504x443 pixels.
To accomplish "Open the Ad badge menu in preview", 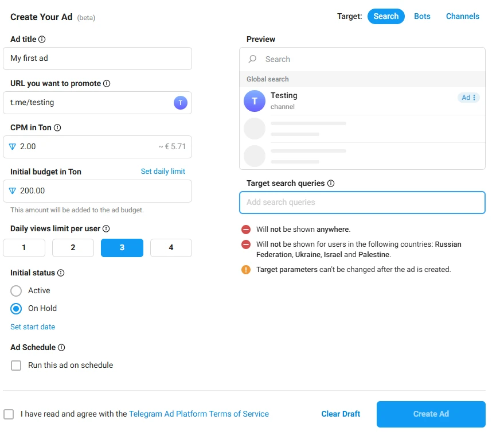I will pyautogui.click(x=468, y=98).
